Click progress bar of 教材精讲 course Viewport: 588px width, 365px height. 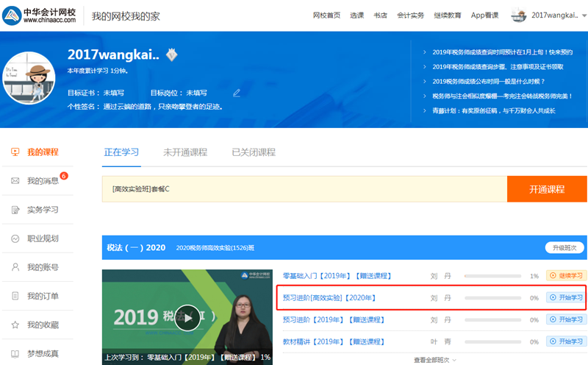[492, 342]
